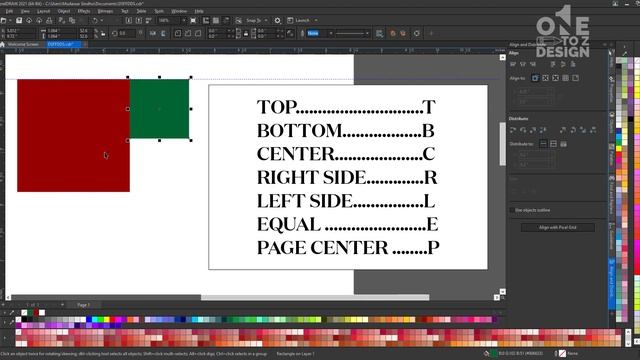Click the white swatch in document palette

[x=42, y=313]
